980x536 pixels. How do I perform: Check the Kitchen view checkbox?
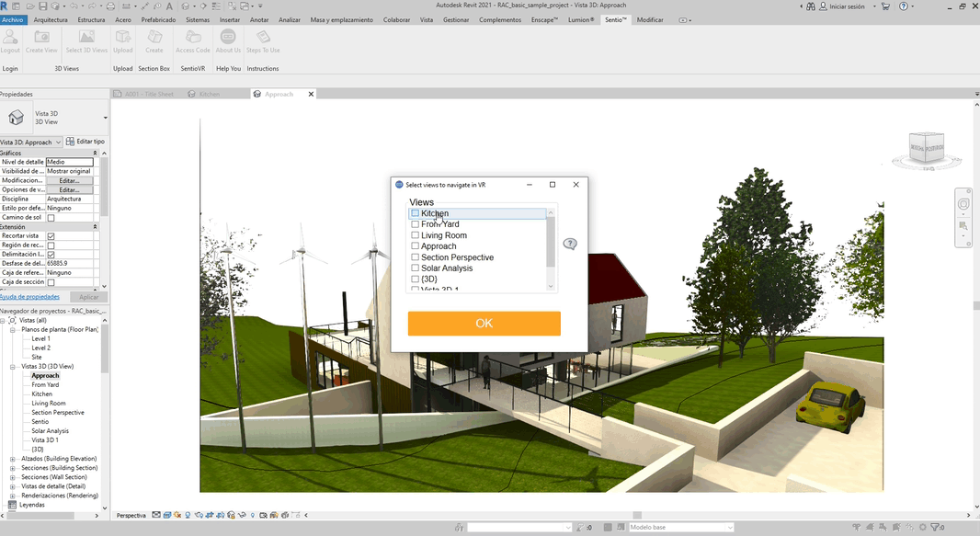415,213
